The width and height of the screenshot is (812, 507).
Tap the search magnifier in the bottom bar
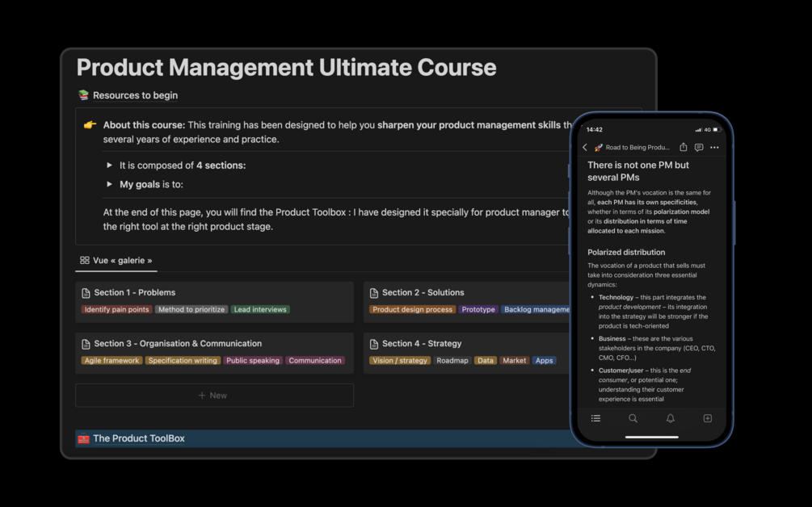click(633, 418)
